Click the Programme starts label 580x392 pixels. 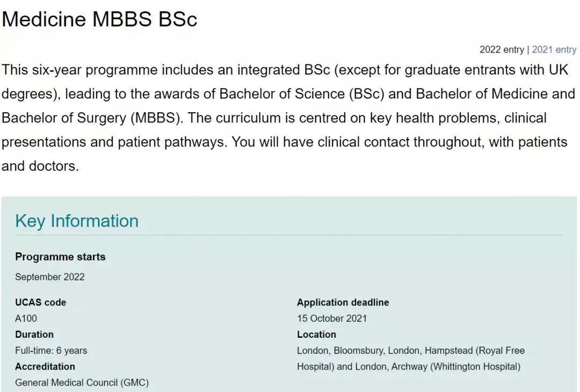(x=60, y=257)
